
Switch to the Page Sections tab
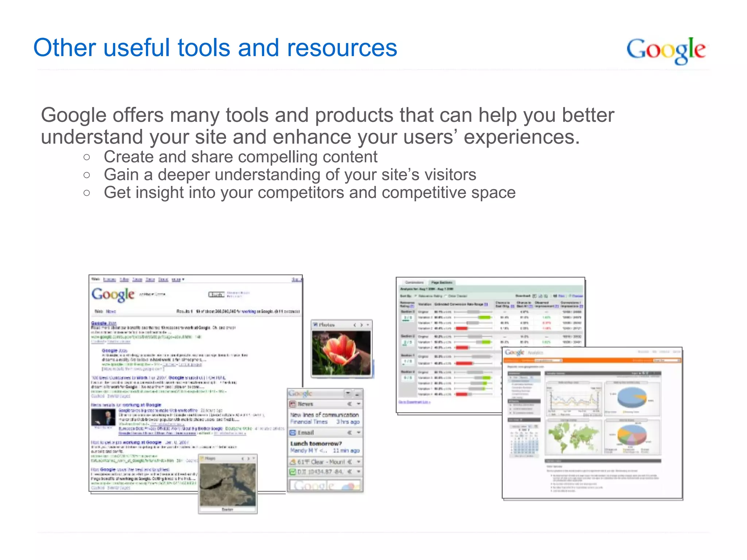click(442, 283)
